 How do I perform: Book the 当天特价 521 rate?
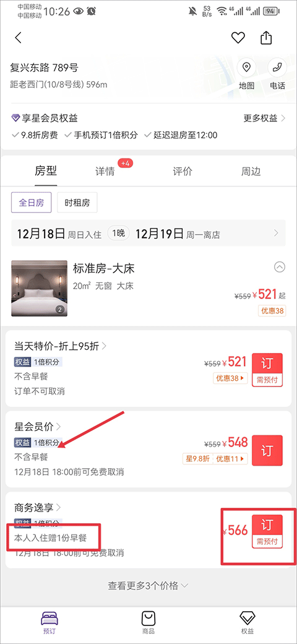click(x=267, y=370)
